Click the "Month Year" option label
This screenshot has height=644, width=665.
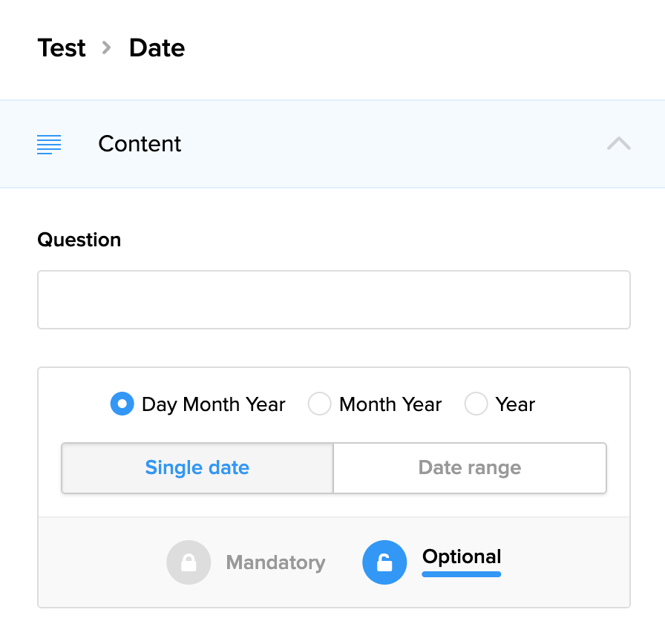(390, 404)
